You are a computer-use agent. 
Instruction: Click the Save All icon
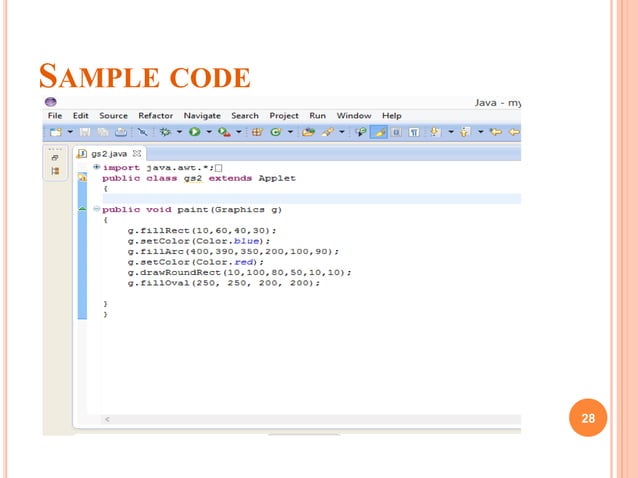click(103, 132)
